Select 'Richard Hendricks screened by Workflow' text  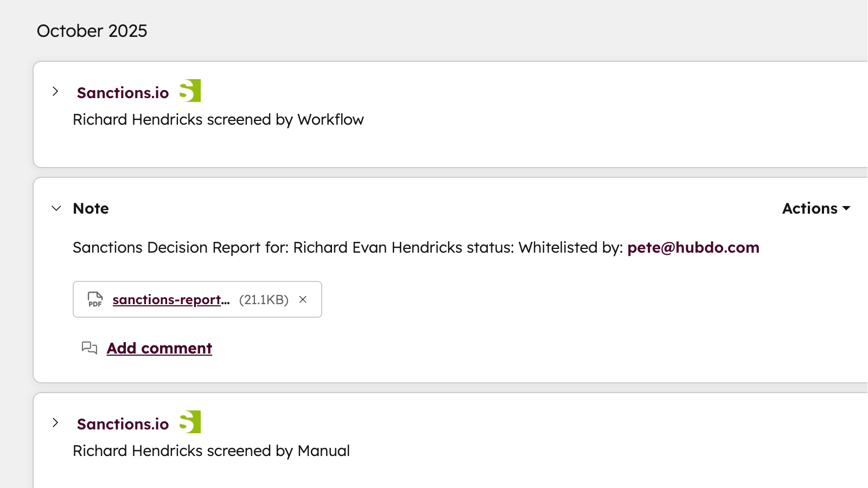point(218,120)
